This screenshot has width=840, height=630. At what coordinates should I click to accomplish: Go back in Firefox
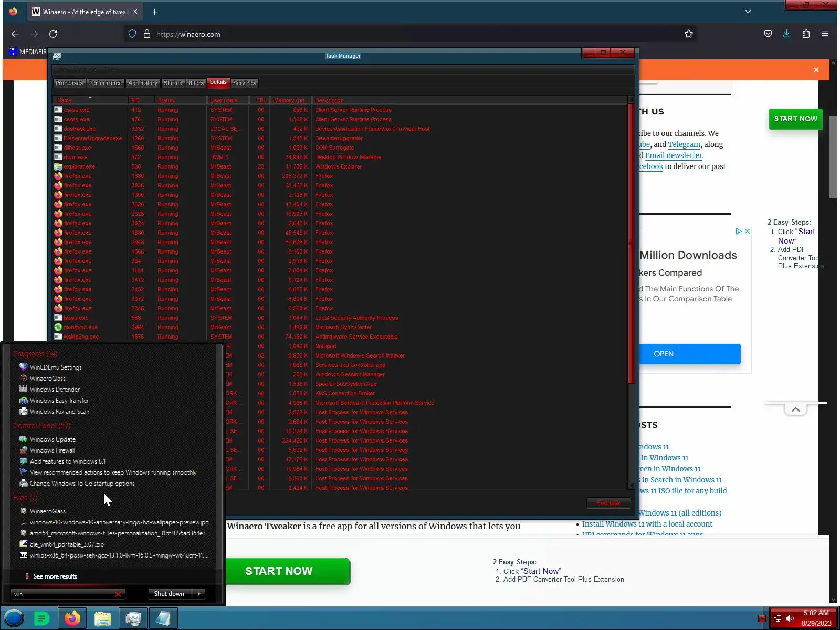[15, 34]
